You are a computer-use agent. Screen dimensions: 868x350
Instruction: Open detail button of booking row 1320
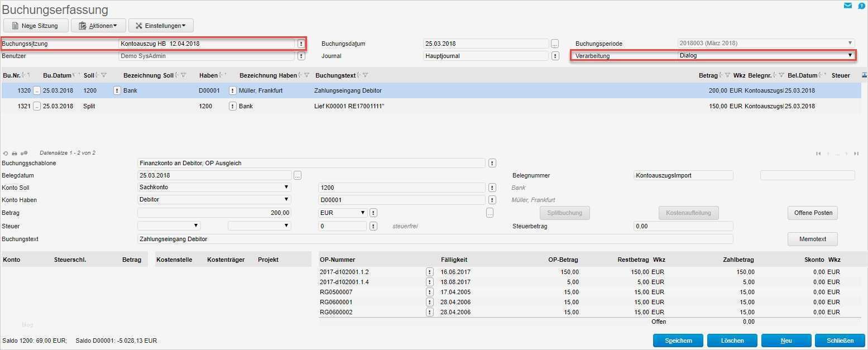pyautogui.click(x=37, y=90)
